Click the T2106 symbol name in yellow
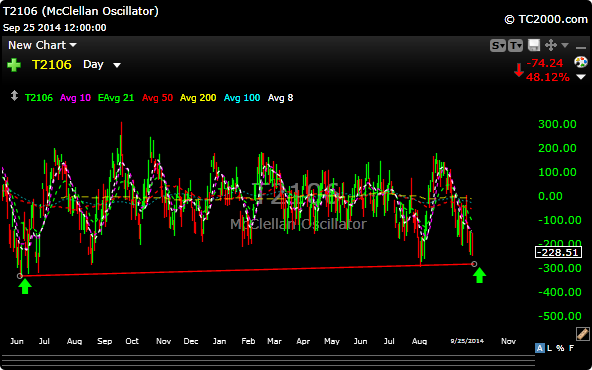This screenshot has height=370, width=592. 52,65
